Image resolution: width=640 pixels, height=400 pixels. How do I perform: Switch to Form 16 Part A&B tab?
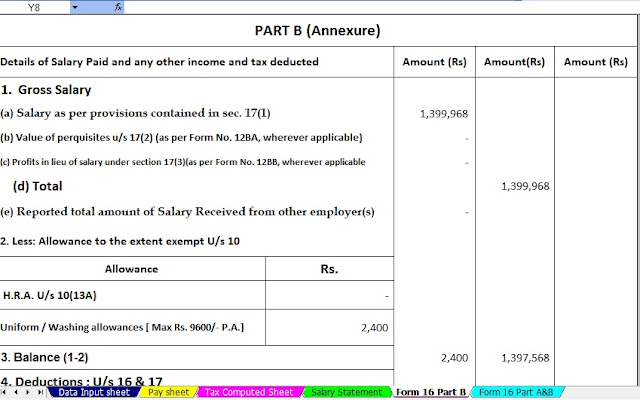tap(516, 392)
